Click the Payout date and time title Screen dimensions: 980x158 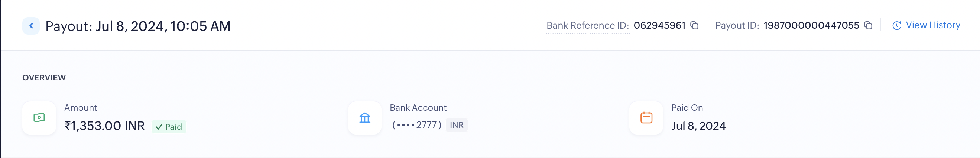coord(138,26)
